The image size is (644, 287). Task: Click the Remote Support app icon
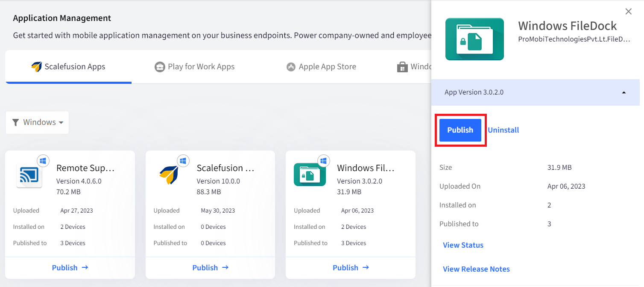(x=29, y=175)
